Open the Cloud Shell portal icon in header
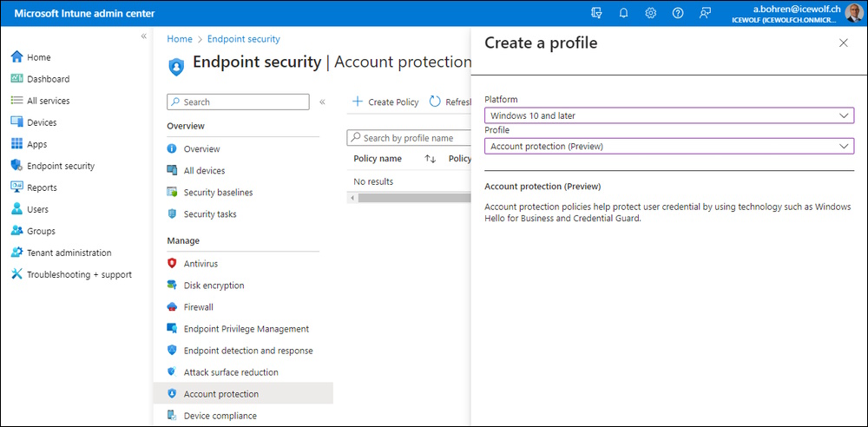The height and width of the screenshot is (427, 868). (x=596, y=13)
